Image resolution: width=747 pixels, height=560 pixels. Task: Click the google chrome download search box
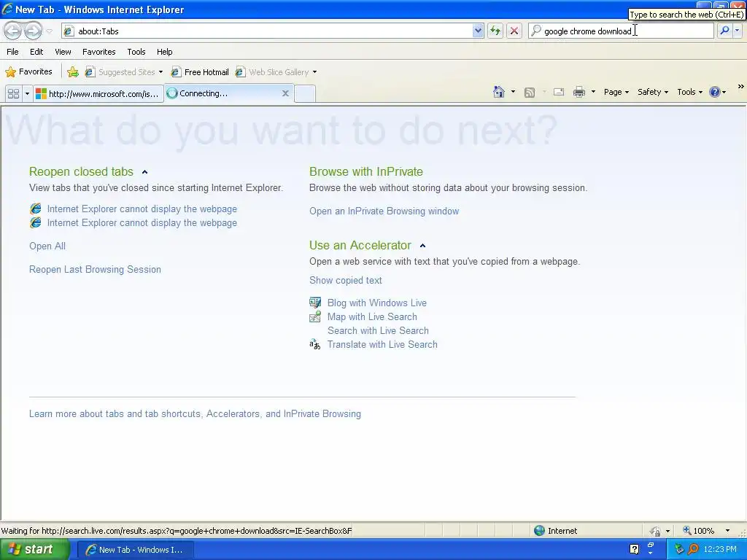(621, 31)
